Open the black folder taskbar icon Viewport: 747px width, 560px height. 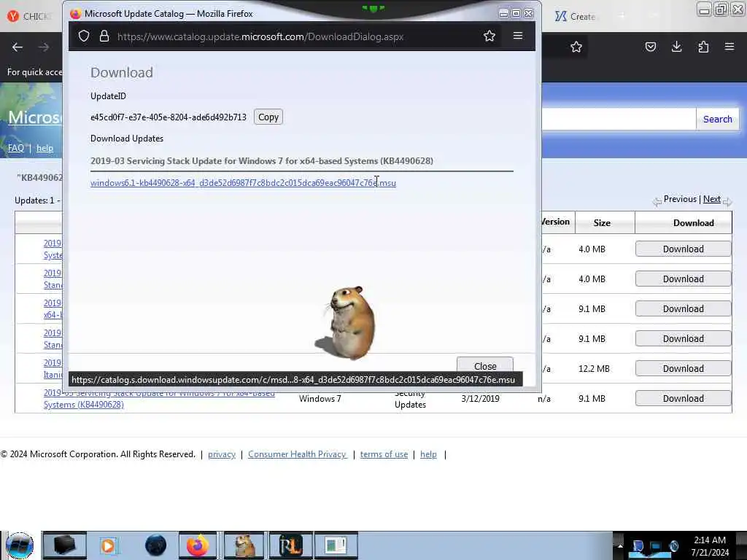pos(64,545)
